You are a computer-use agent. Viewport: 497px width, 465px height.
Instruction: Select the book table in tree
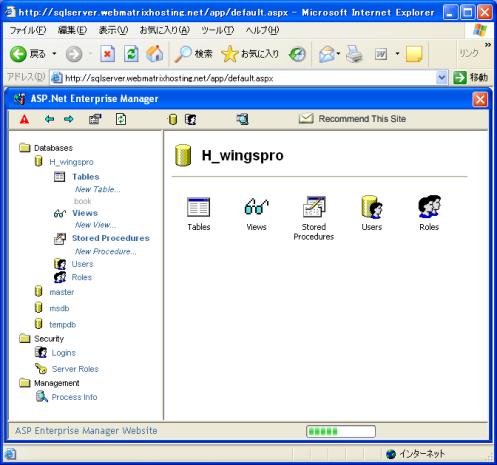pos(83,201)
